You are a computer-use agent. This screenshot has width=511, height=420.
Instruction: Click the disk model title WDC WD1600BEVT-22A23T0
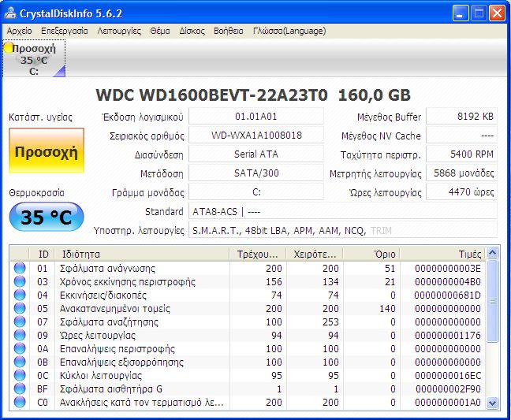pyautogui.click(x=211, y=95)
